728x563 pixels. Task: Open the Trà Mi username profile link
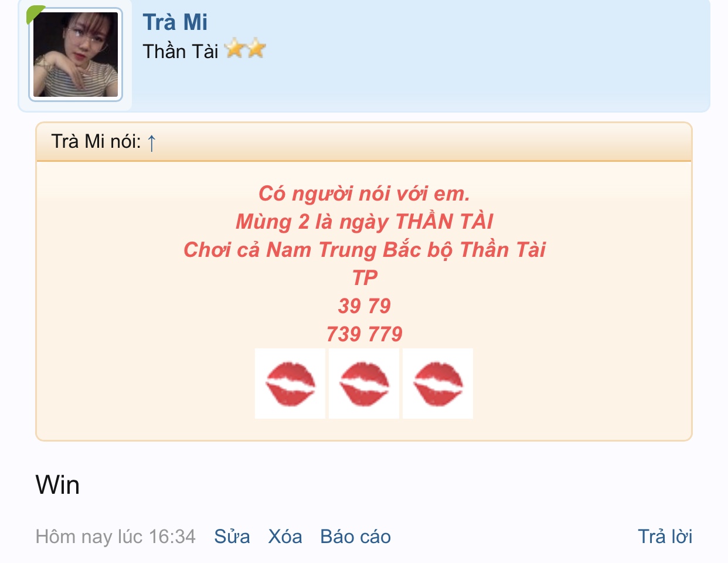[175, 22]
